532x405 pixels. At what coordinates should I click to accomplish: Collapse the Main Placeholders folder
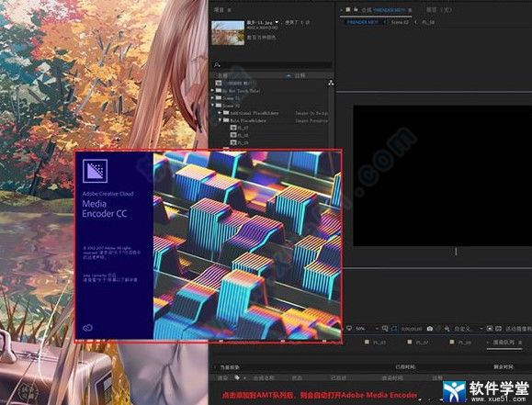pyautogui.click(x=220, y=120)
